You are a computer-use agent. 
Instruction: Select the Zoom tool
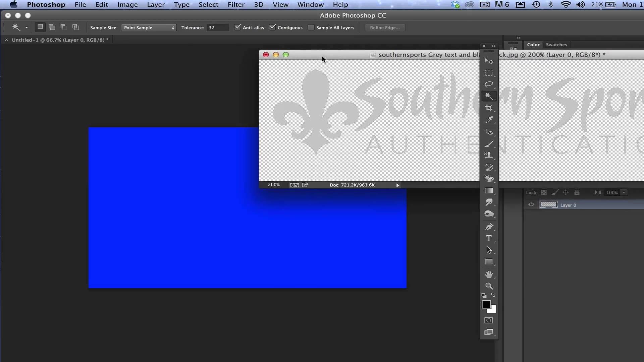pyautogui.click(x=489, y=286)
